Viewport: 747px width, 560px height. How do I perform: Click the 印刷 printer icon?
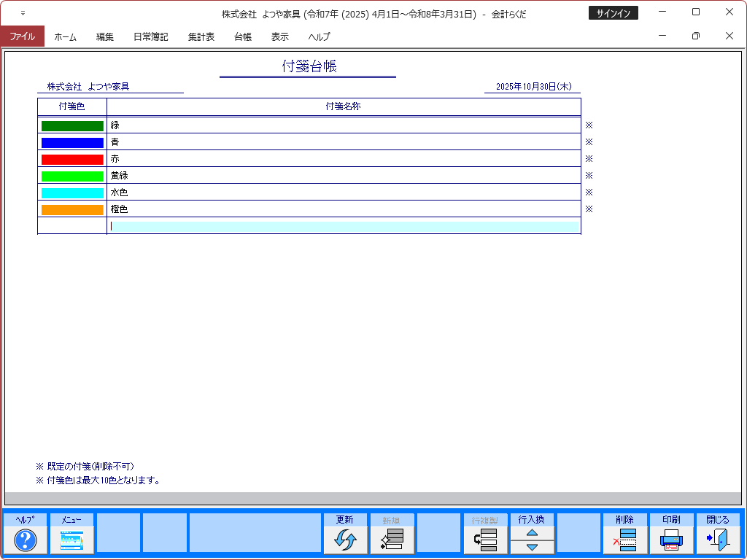[x=671, y=540]
